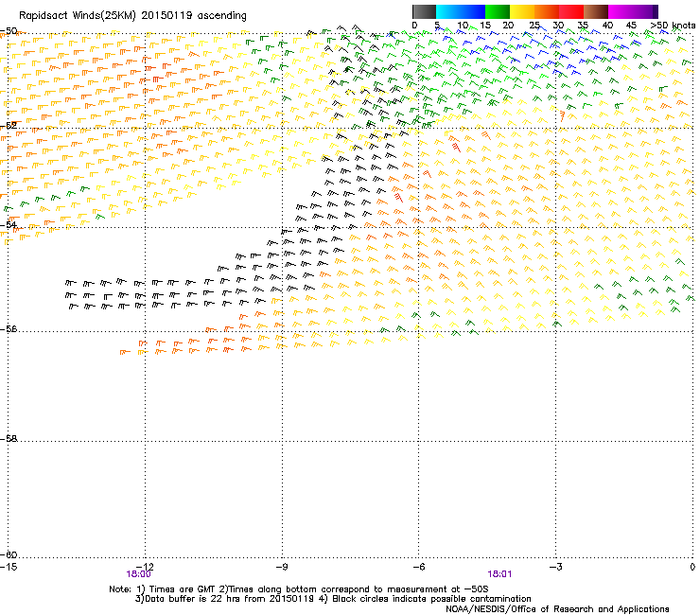The width and height of the screenshot is (700, 615).
Task: Click the -58 latitude axis label
Action: point(9,439)
